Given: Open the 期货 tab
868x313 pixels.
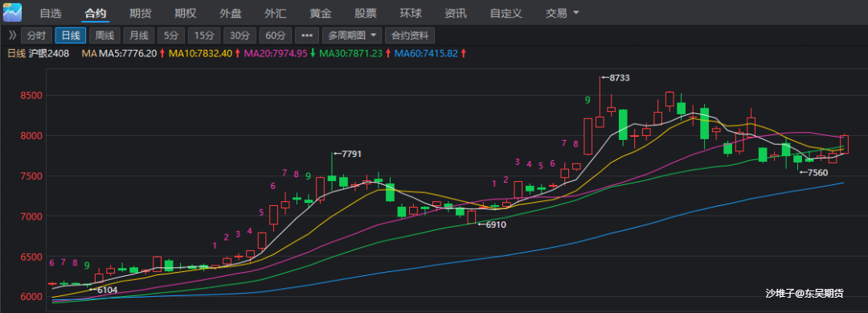Looking at the screenshot, I should (140, 13).
